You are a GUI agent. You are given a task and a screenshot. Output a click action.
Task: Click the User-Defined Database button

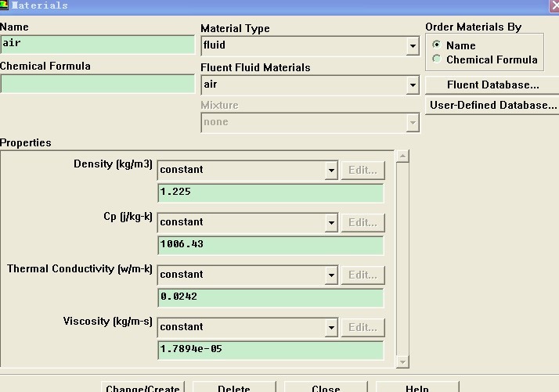pyautogui.click(x=492, y=105)
